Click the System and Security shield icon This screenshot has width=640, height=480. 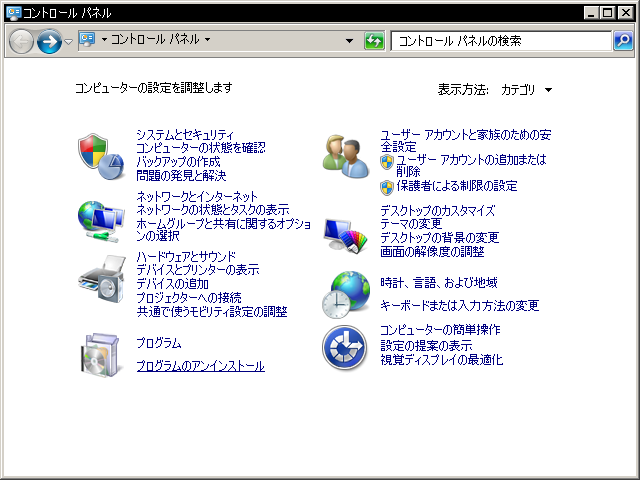point(100,154)
